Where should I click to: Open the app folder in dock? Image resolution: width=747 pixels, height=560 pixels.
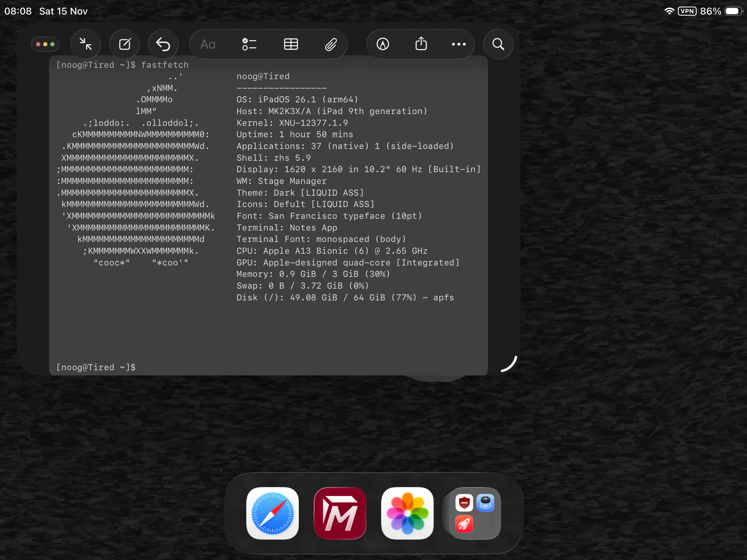474,513
